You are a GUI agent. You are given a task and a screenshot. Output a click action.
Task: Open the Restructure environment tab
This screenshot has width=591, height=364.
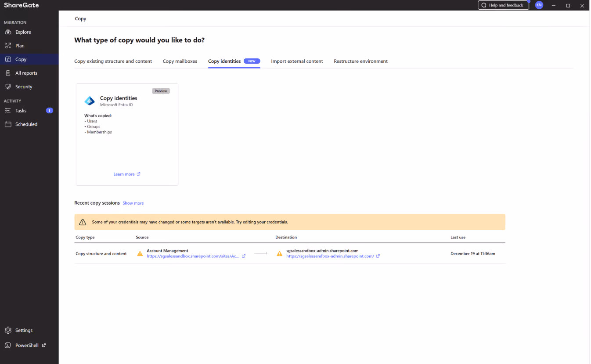pyautogui.click(x=360, y=61)
